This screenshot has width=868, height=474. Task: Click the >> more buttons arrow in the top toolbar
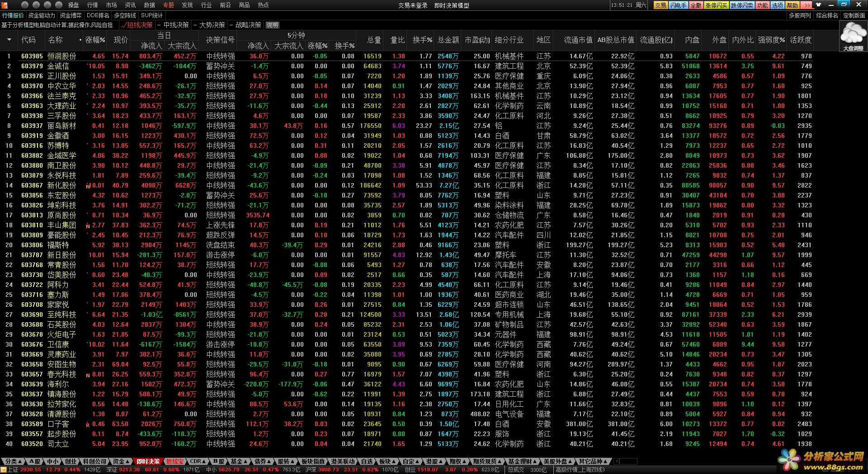[x=807, y=5]
